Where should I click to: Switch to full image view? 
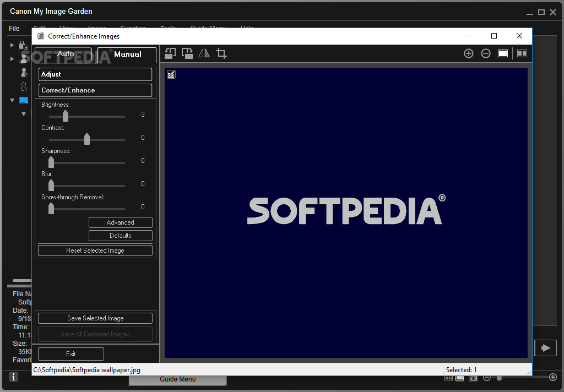pyautogui.click(x=503, y=53)
